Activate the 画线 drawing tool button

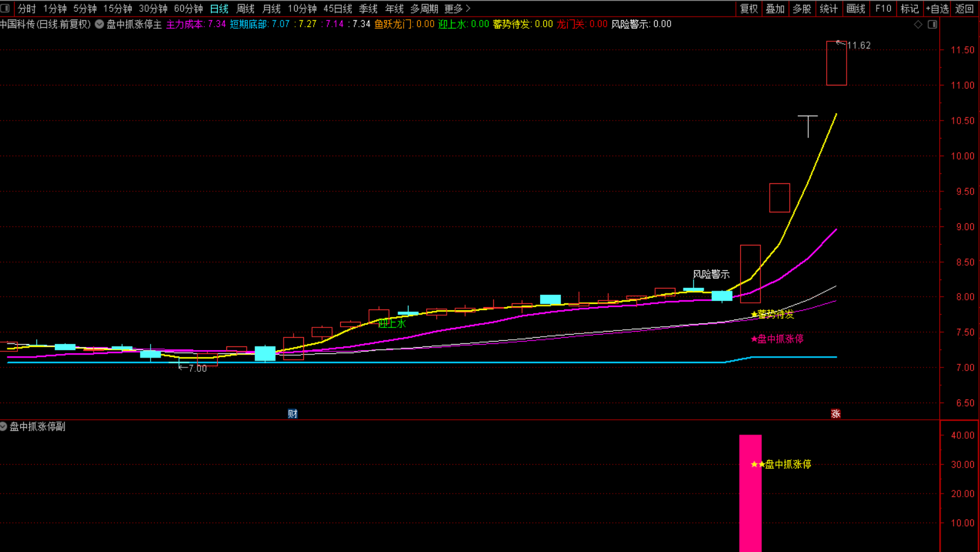tap(856, 9)
